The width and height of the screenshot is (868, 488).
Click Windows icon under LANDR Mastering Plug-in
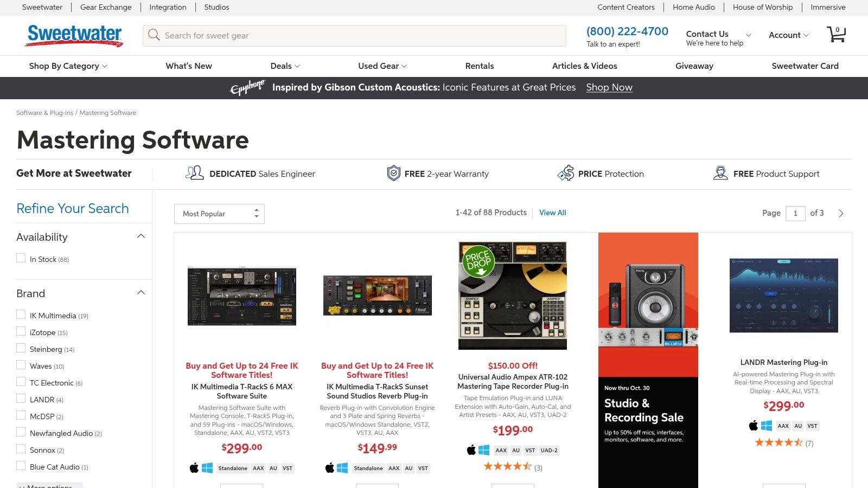click(767, 426)
